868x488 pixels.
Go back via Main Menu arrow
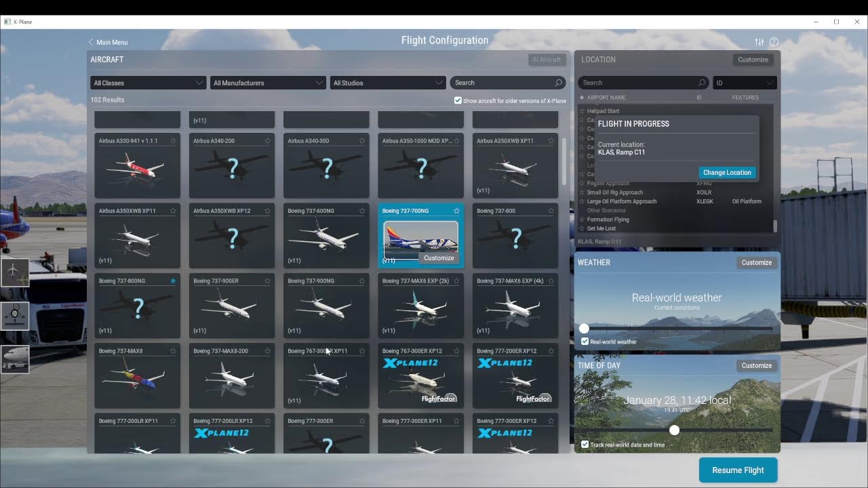point(91,42)
